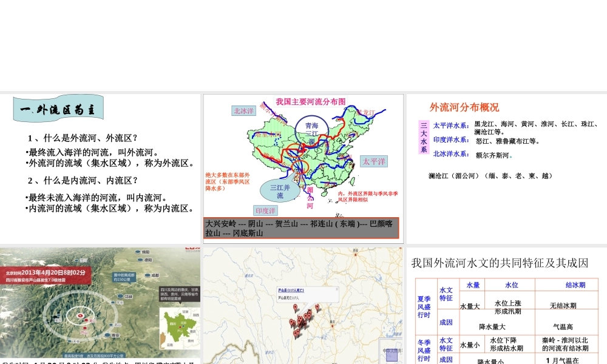
Task: Click the 三江并流 ellipse callout
Action: pyautogui.click(x=280, y=191)
